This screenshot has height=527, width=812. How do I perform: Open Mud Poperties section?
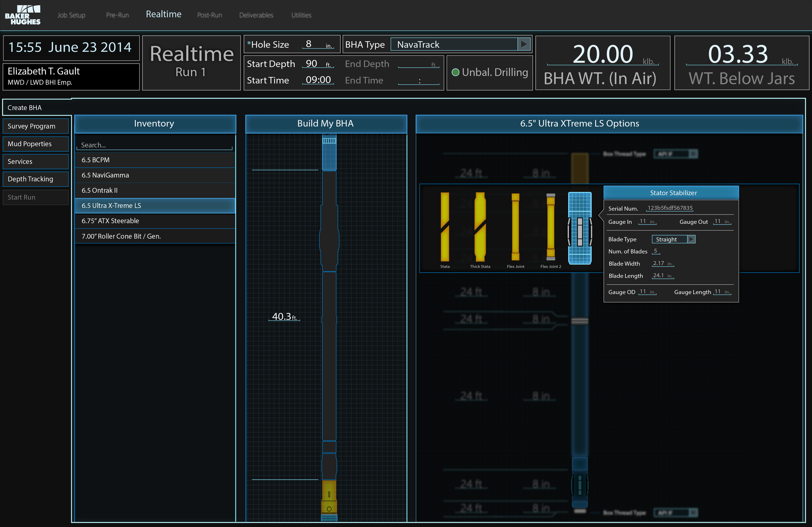click(35, 144)
